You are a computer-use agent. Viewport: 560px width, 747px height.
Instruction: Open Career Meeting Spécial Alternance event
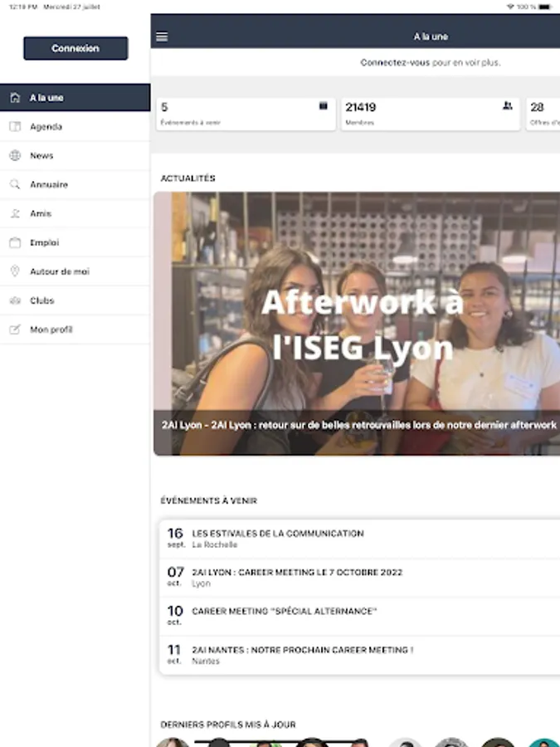[359, 616]
